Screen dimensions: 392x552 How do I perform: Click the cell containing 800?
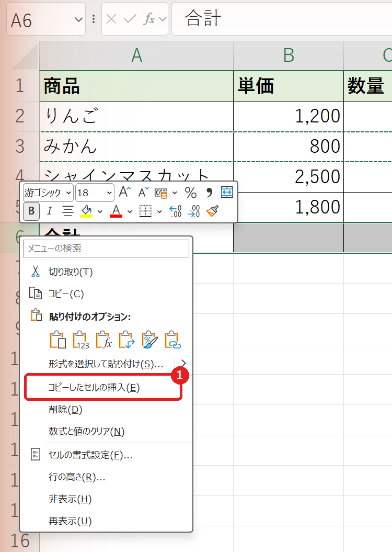289,147
